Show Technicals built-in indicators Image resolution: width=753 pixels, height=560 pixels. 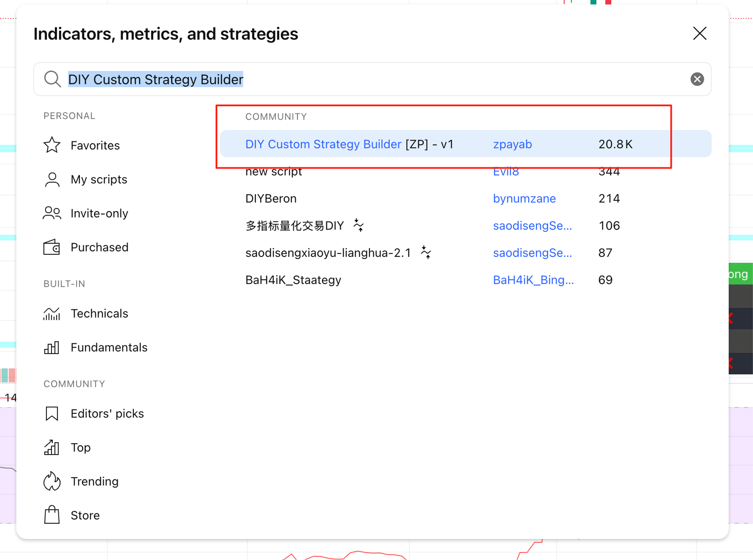pos(99,314)
